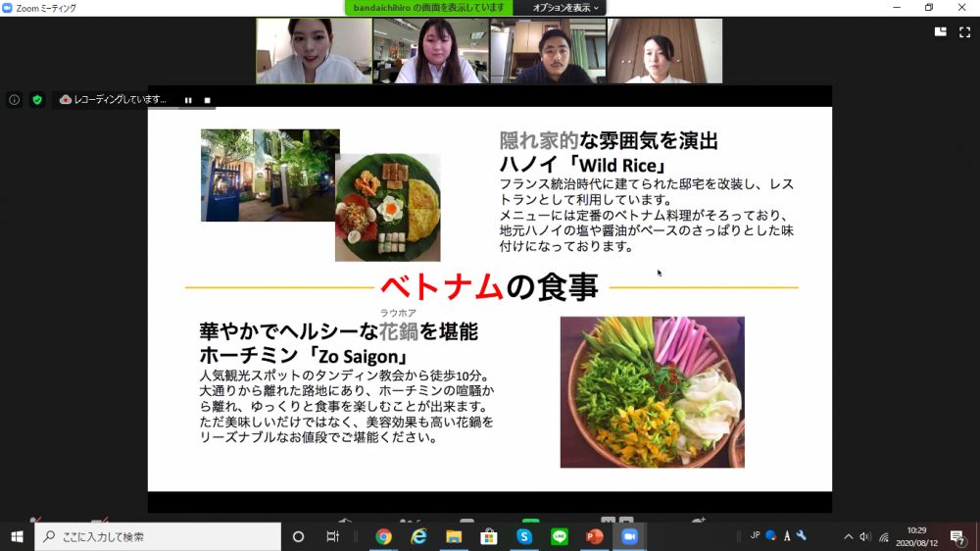Click the green encryption shield icon

click(x=37, y=99)
